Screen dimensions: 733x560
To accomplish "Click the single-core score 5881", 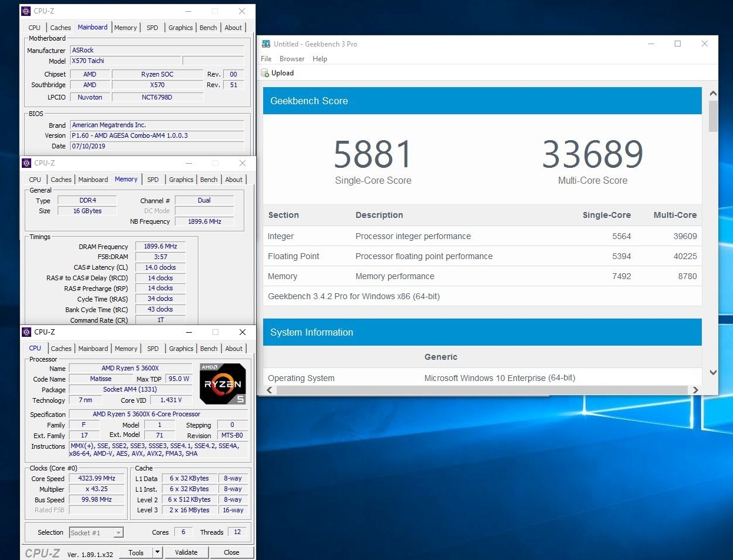I will coord(373,154).
